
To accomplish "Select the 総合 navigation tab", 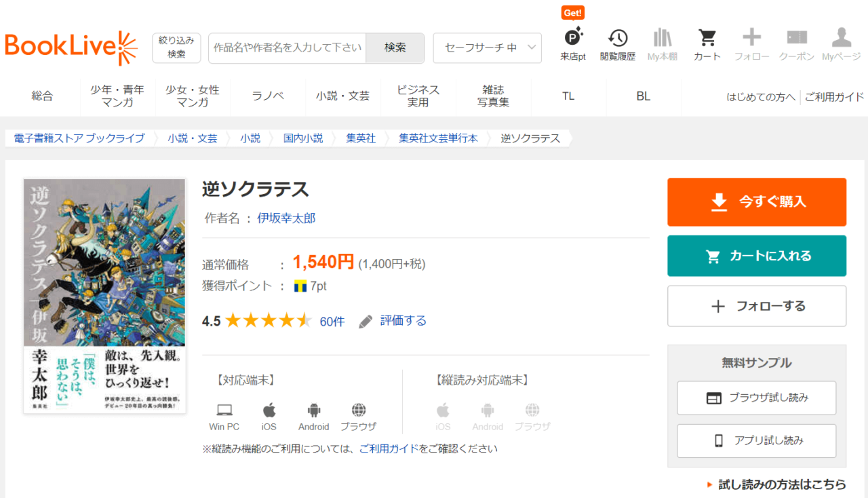I will pos(42,96).
